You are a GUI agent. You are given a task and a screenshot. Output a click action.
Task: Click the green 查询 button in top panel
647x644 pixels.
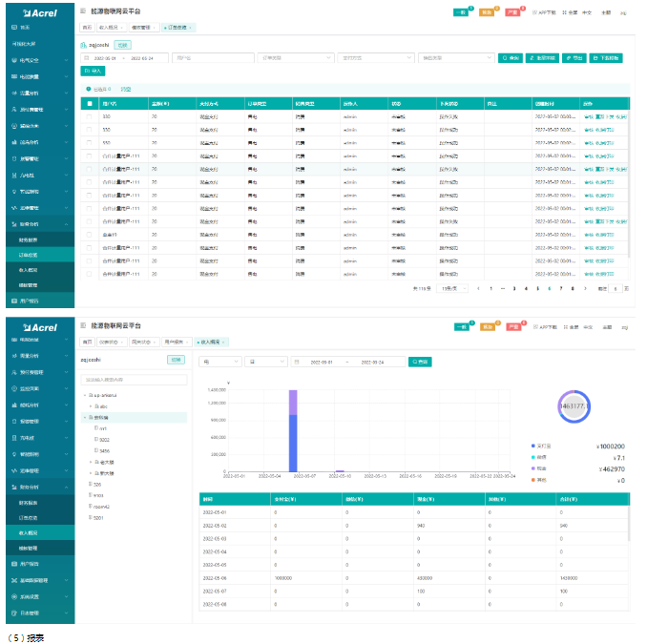(x=511, y=58)
